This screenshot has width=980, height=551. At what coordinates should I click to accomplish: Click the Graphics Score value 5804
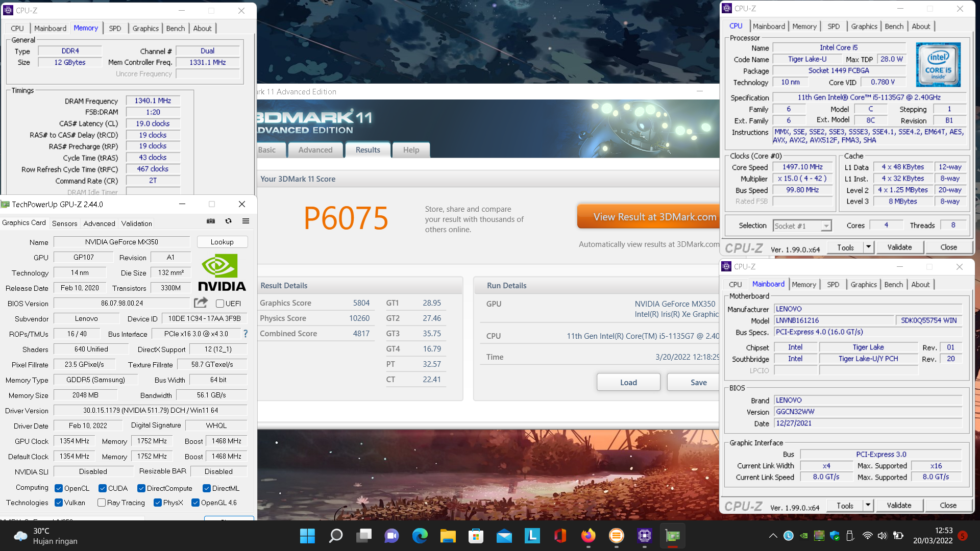pyautogui.click(x=361, y=303)
